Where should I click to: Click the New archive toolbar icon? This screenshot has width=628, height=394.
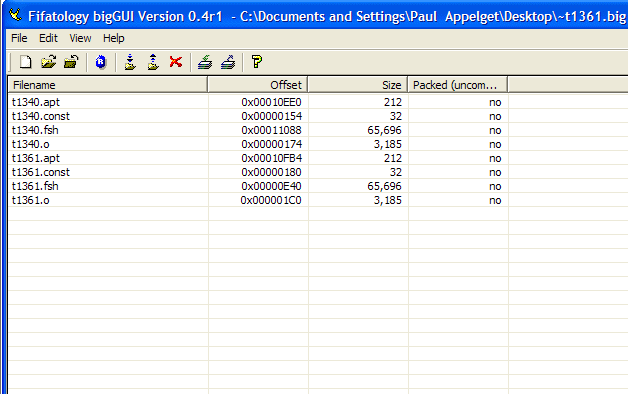pos(26,62)
